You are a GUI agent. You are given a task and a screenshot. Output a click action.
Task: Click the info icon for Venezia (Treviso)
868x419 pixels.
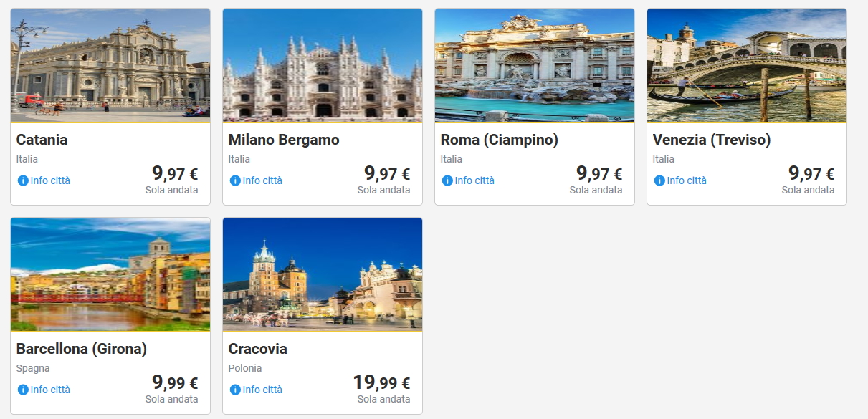click(659, 180)
